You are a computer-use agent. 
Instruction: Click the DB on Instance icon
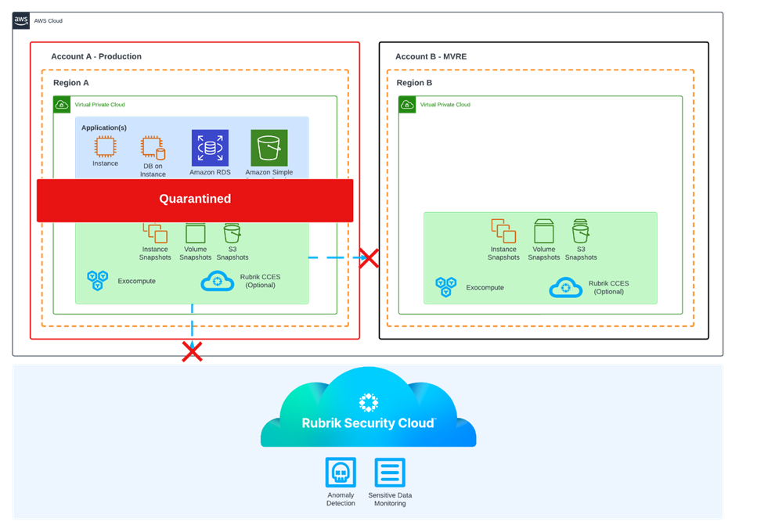click(x=153, y=148)
